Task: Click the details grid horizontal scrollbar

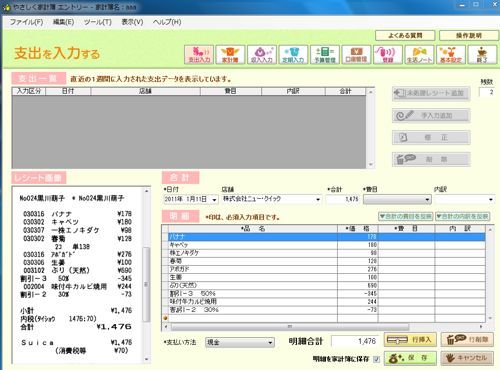Action: pos(290,326)
